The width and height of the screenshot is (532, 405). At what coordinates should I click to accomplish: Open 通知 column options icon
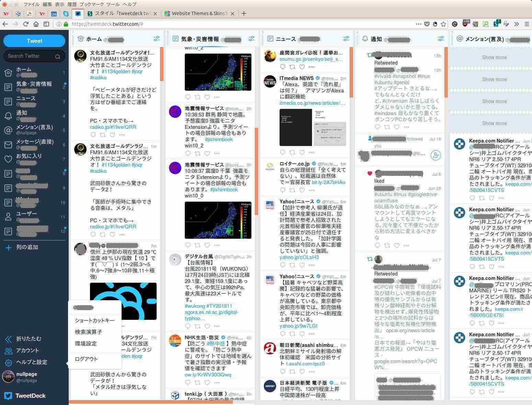[x=441, y=38]
